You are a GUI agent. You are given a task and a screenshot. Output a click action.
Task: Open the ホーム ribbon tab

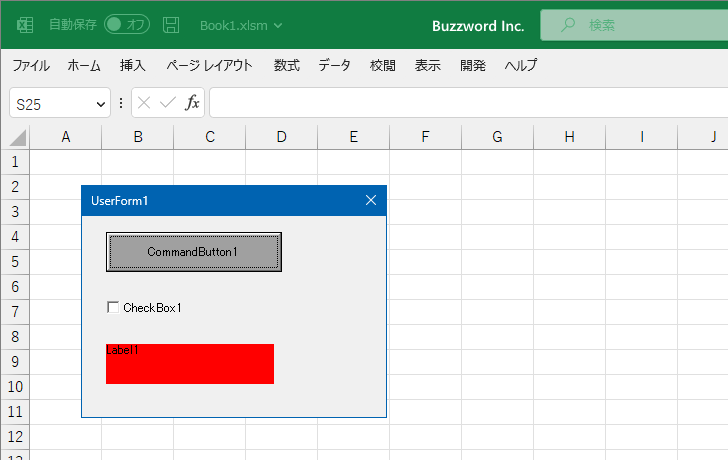[x=84, y=65]
